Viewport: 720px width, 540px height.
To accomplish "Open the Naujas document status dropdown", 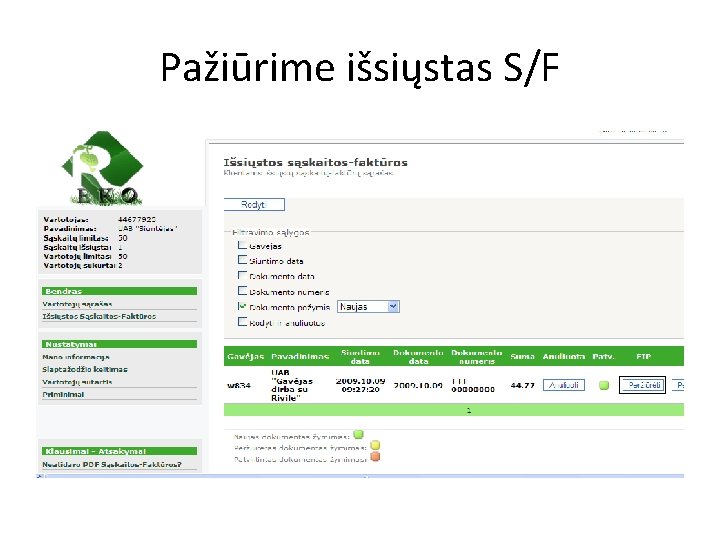I will point(368,307).
